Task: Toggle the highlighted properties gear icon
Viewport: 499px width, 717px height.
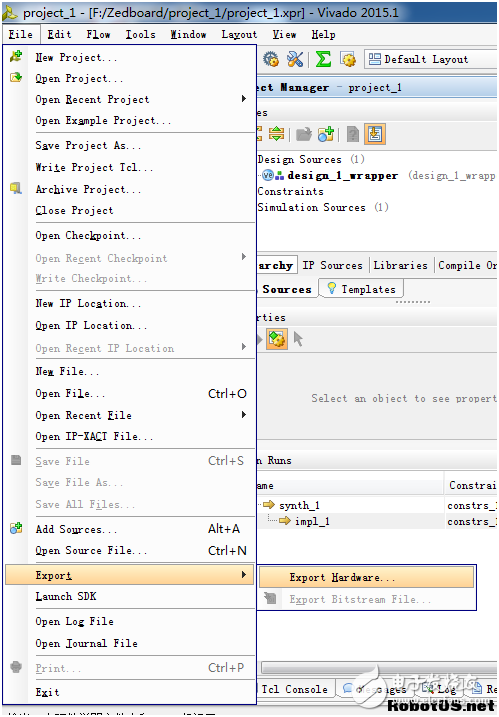Action: (x=277, y=339)
